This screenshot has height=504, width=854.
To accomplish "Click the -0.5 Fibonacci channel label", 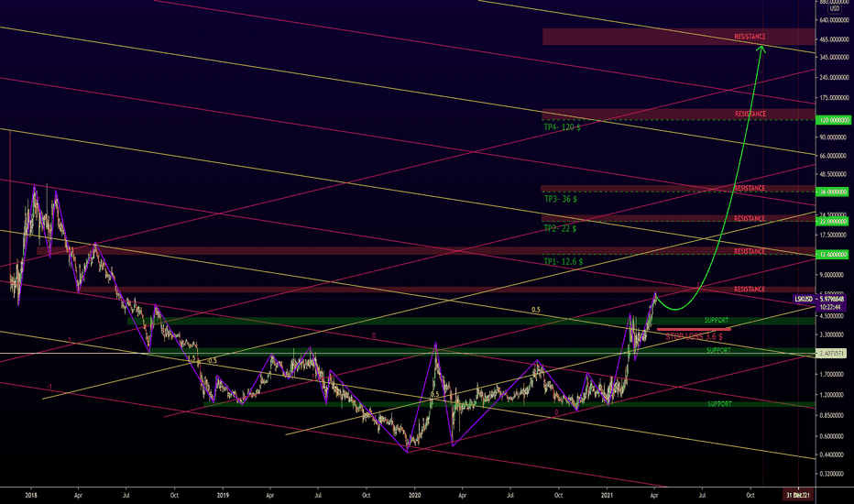I will point(212,361).
